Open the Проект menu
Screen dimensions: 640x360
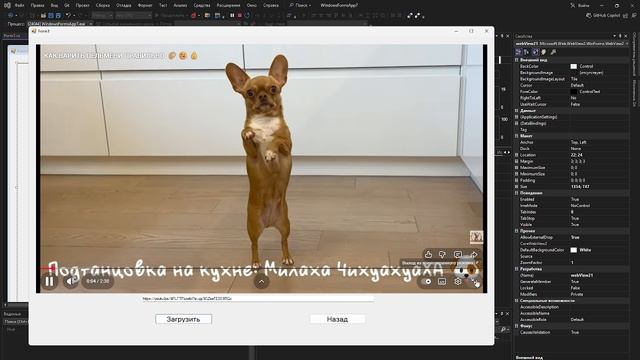(82, 5)
